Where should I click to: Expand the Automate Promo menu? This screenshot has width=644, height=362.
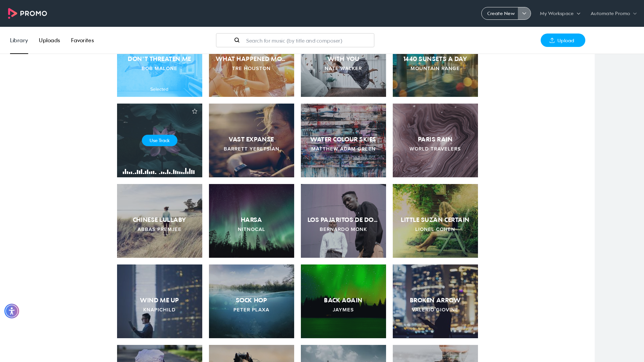coord(613,13)
